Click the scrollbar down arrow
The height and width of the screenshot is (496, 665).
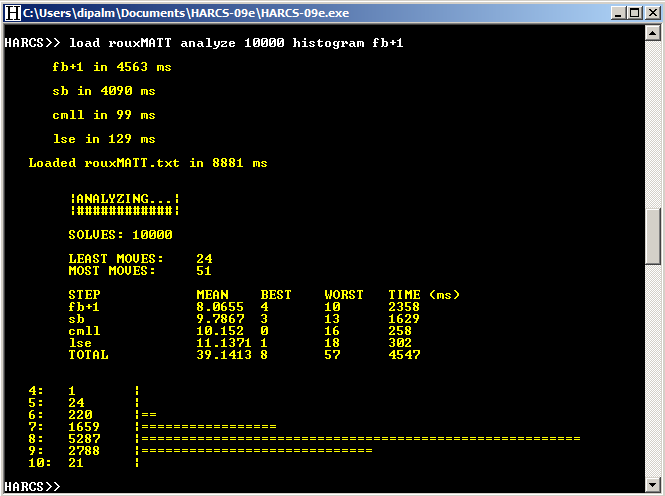tap(653, 485)
